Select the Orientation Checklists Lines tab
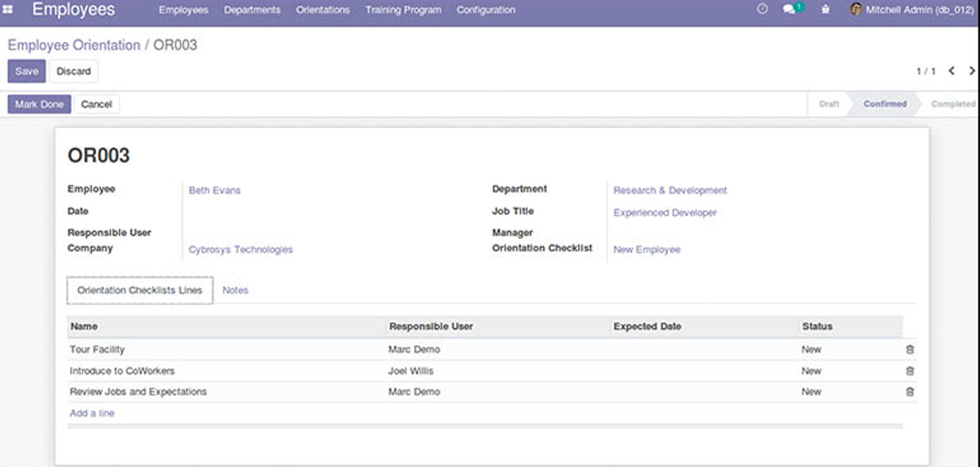The width and height of the screenshot is (980, 467). (140, 290)
